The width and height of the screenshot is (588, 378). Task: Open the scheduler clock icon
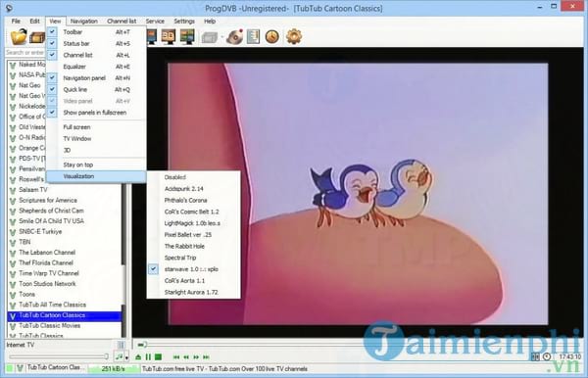pyautogui.click(x=272, y=36)
